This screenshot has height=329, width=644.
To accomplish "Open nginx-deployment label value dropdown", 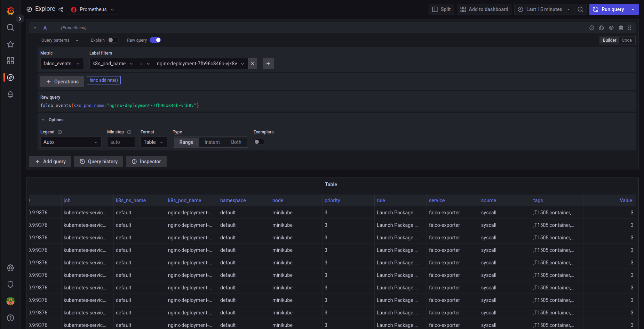I will click(201, 64).
